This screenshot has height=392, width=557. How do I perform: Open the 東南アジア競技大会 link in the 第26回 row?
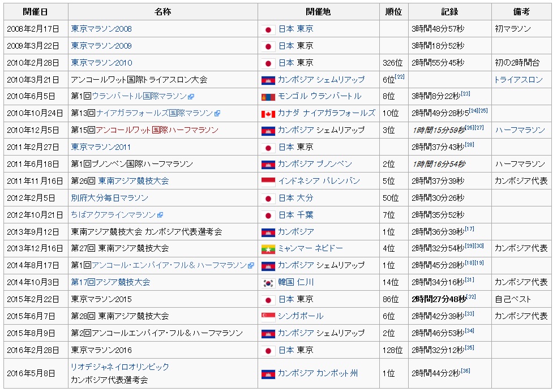(134, 181)
